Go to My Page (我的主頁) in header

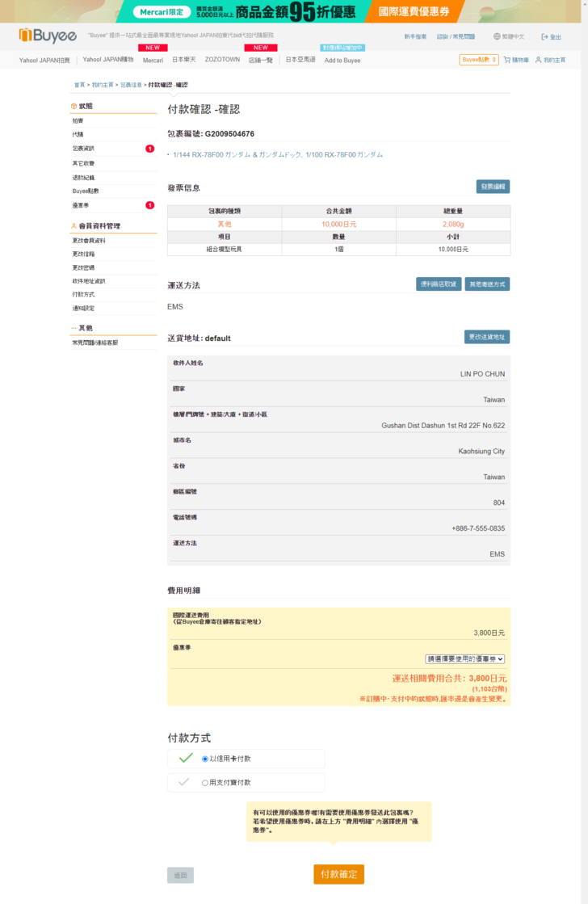[x=551, y=60]
